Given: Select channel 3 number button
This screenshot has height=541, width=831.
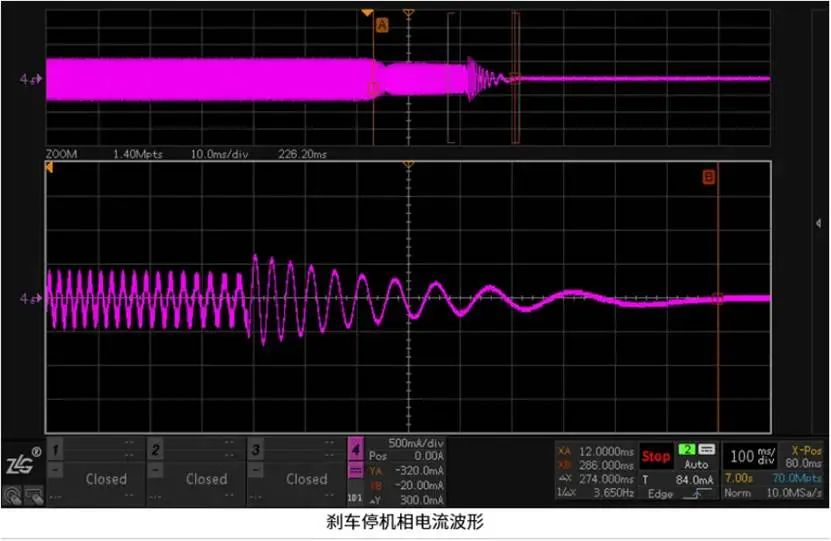Looking at the screenshot, I should coord(255,450).
